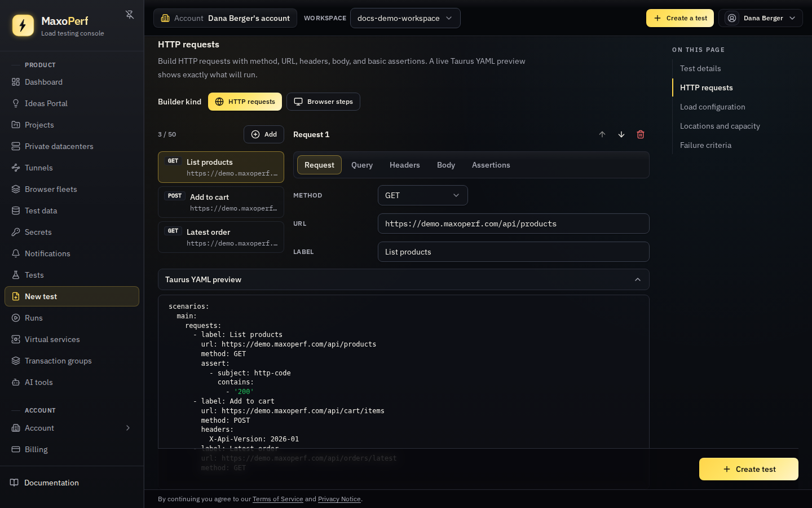This screenshot has height=508, width=812.
Task: Click the URL input field
Action: tap(514, 224)
